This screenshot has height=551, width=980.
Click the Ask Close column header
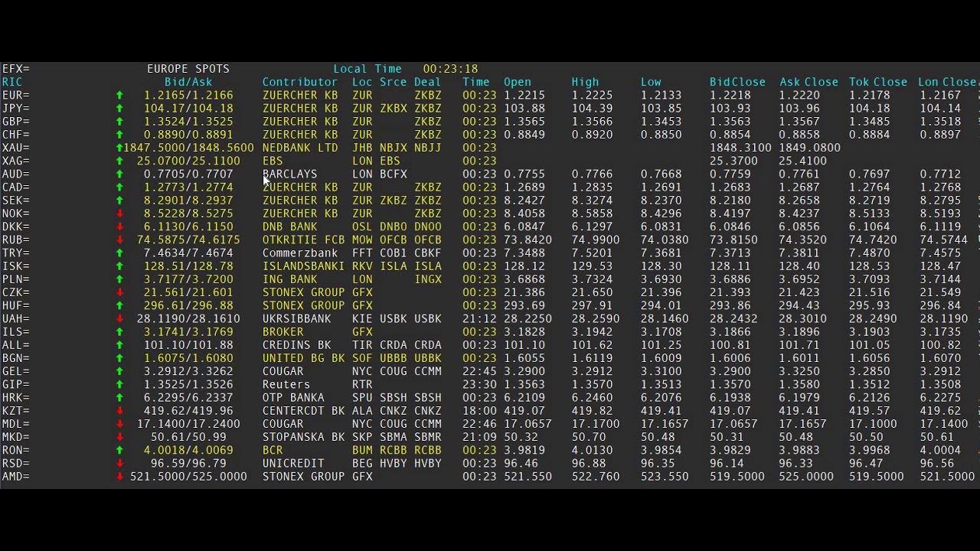[x=809, y=82]
